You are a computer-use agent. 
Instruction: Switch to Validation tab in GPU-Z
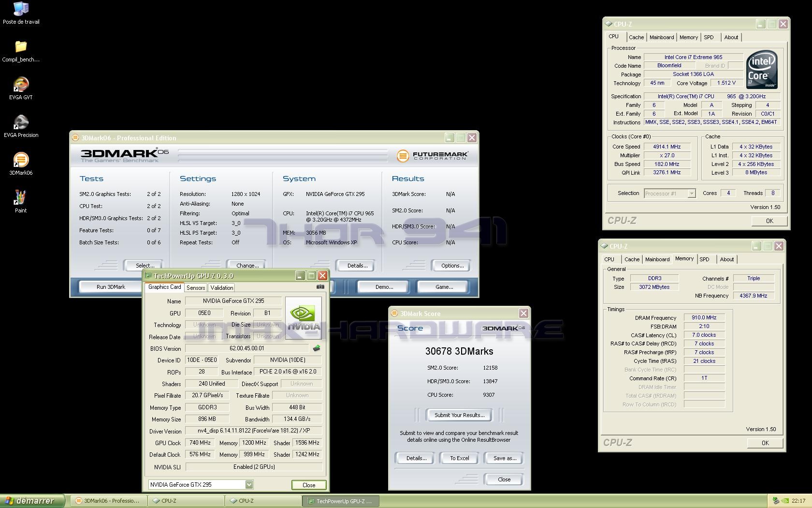(222, 288)
